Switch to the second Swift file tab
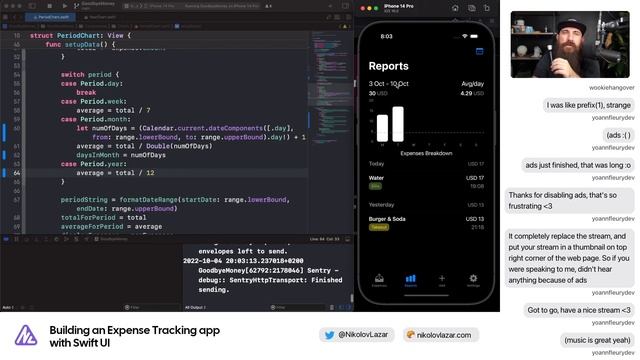This screenshot has width=640, height=360. click(100, 17)
